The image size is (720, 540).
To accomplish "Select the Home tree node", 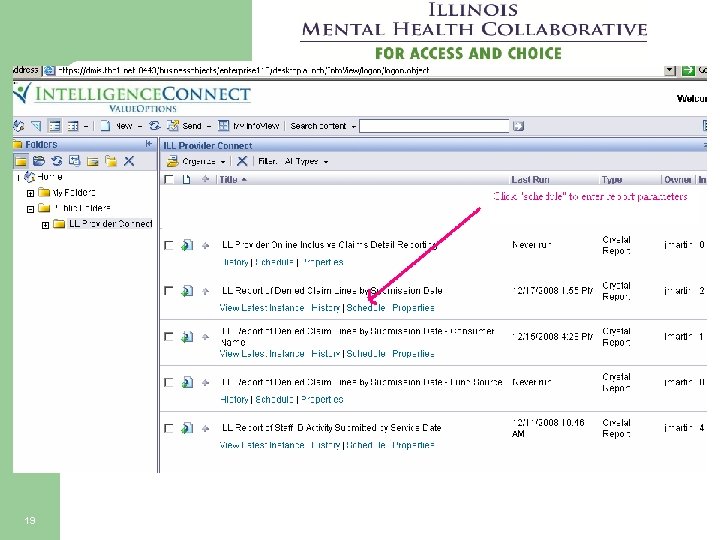I will click(x=50, y=177).
